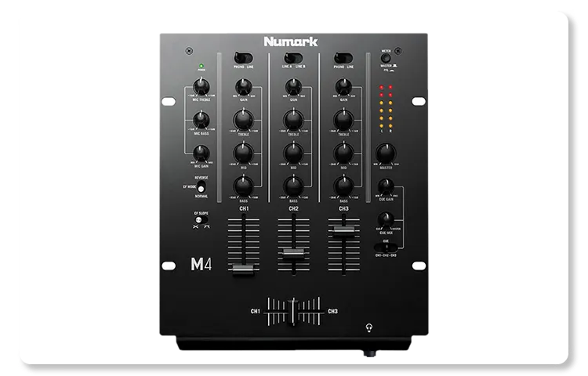Screen dimensions: 588x376
Task: Click the Cue Mix knob
Action: 386,220
